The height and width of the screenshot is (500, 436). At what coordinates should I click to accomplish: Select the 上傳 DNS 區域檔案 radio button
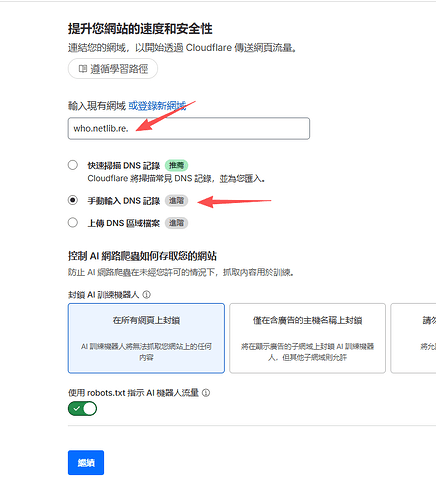point(73,222)
